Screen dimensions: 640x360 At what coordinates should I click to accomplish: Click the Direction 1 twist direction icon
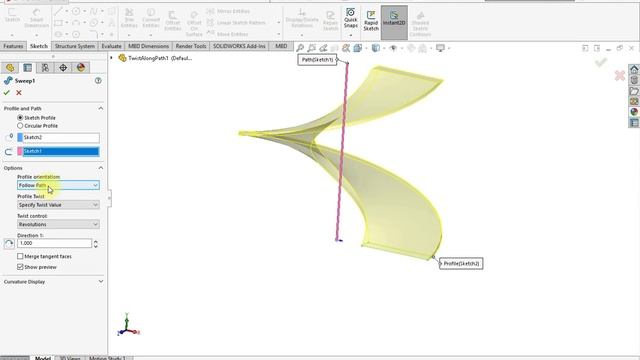9,244
